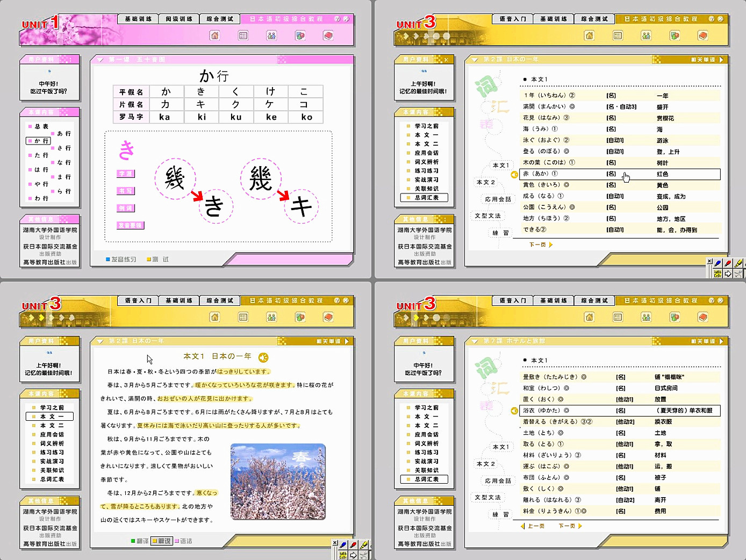This screenshot has height=560, width=746.
Task: Switch to 基础训练 tab in the 第7課 window
Action: click(554, 300)
